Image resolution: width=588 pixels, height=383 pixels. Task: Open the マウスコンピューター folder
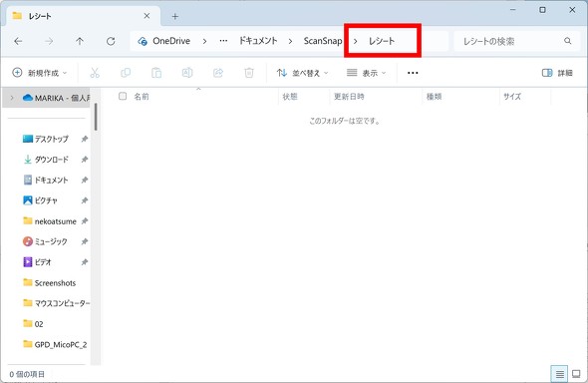click(x=56, y=303)
